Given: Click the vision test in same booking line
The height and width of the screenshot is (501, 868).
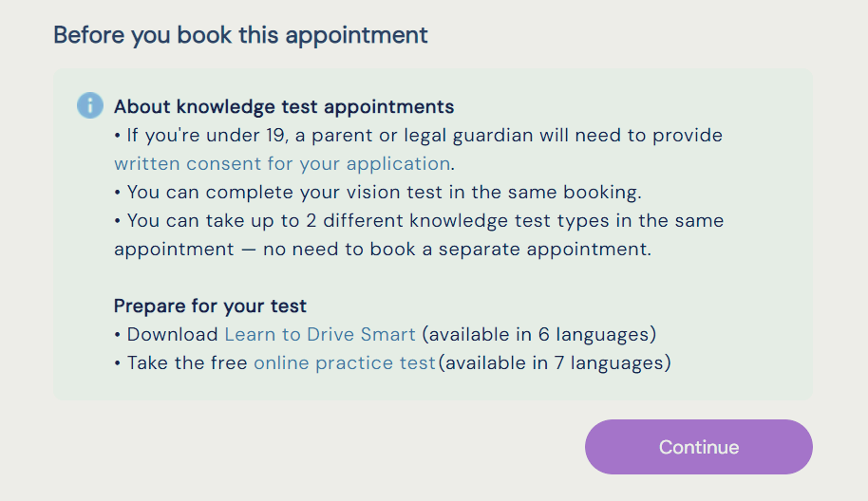Looking at the screenshot, I should pyautogui.click(x=378, y=193).
